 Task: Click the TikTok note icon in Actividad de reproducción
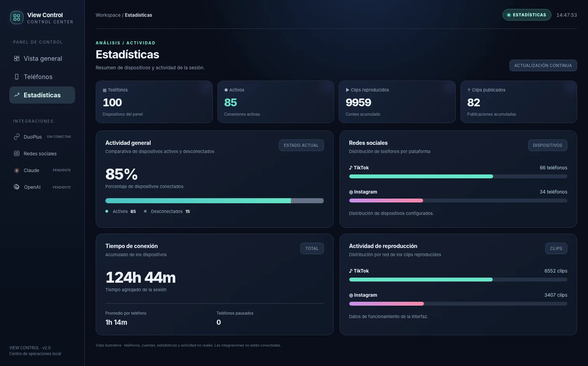coord(351,271)
